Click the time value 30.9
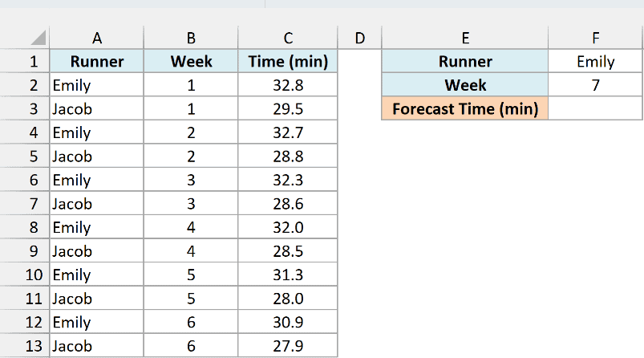 (288, 322)
